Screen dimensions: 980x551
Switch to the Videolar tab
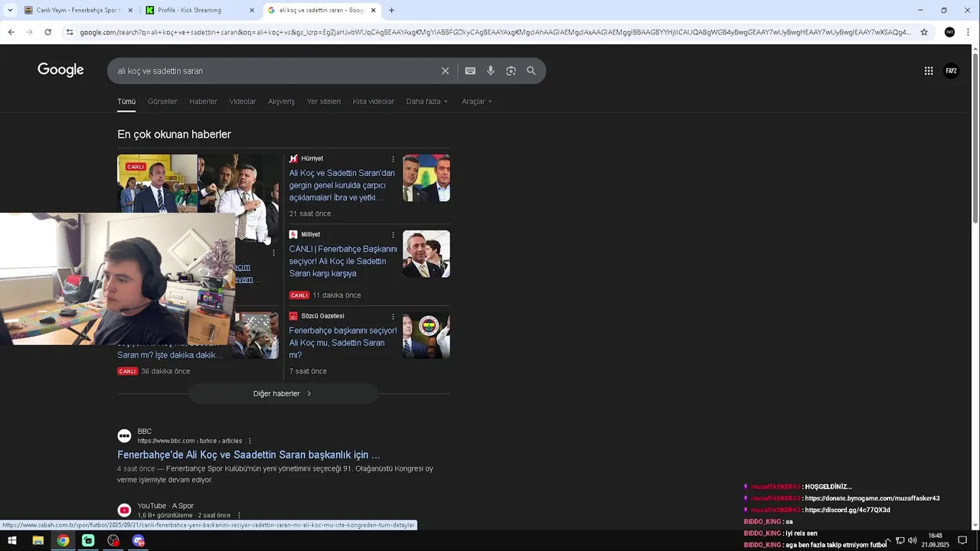243,102
